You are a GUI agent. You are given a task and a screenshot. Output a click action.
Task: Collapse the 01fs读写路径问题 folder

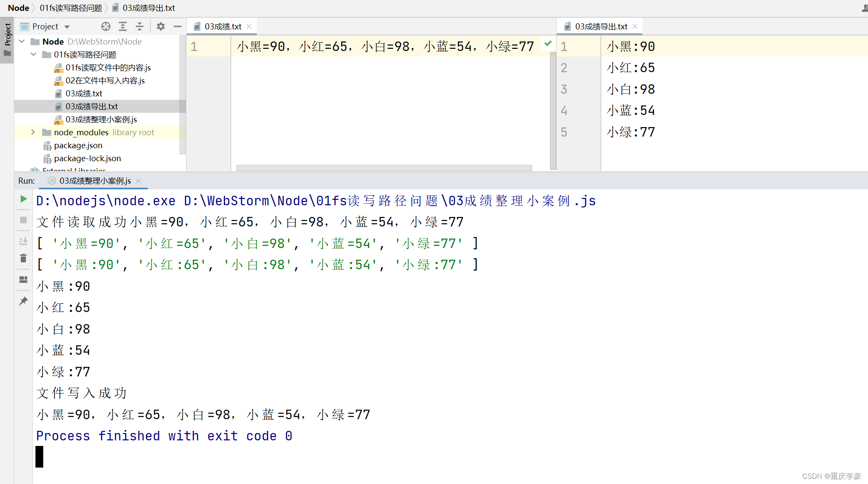(x=33, y=54)
